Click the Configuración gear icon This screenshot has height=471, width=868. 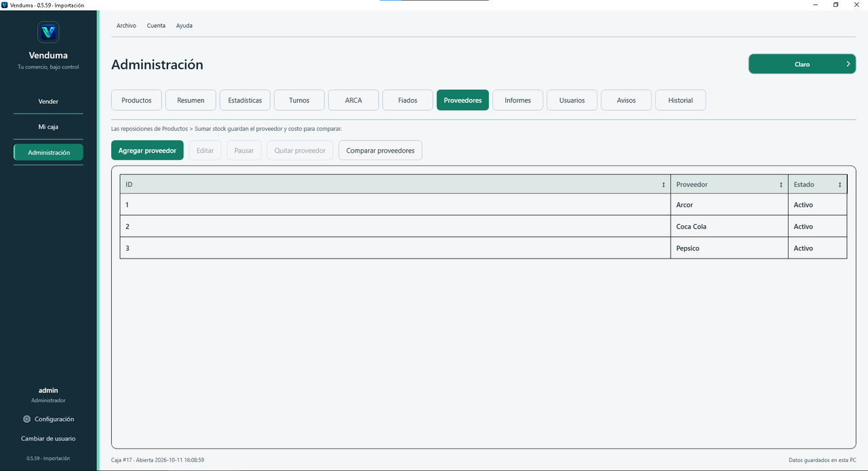click(26, 419)
